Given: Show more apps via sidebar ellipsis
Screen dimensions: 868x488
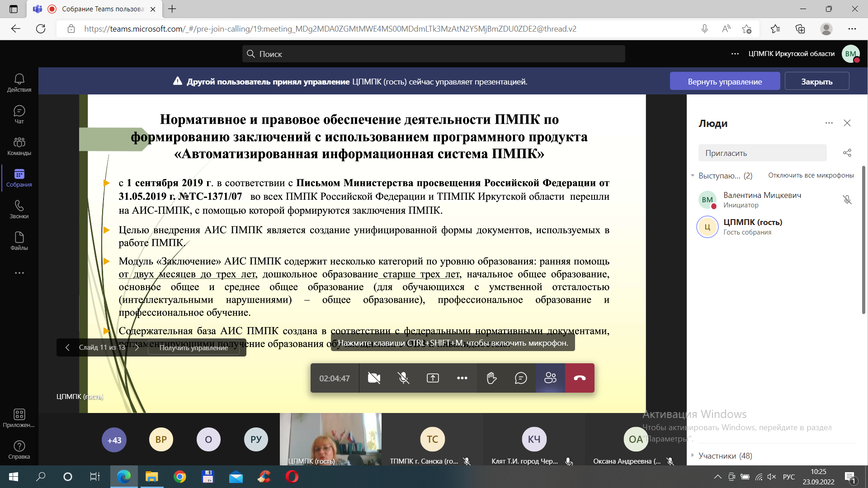Looking at the screenshot, I should coord(19,273).
